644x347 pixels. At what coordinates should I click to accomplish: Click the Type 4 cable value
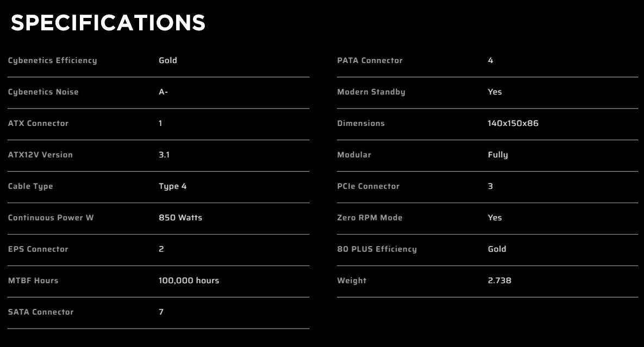(x=172, y=187)
